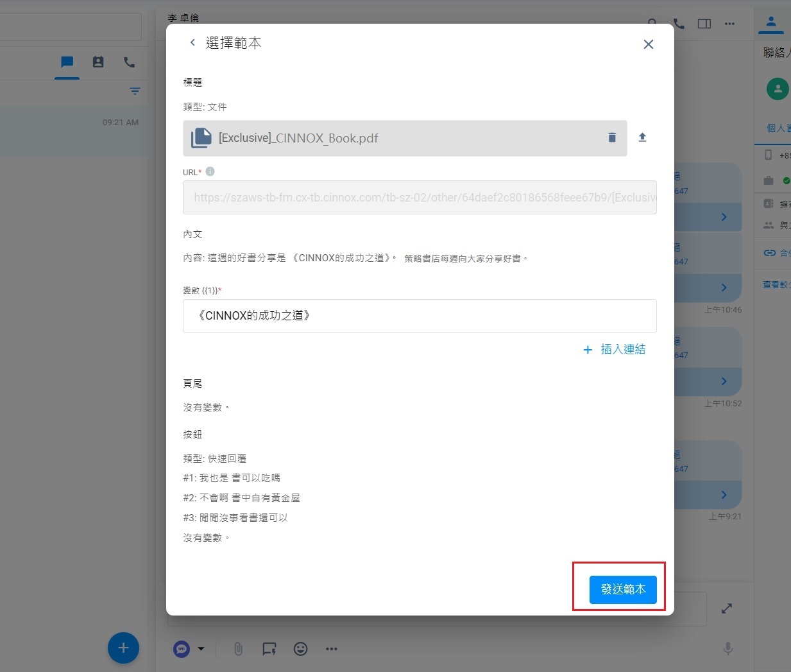Click the URL input field
The width and height of the screenshot is (791, 672).
(420, 197)
